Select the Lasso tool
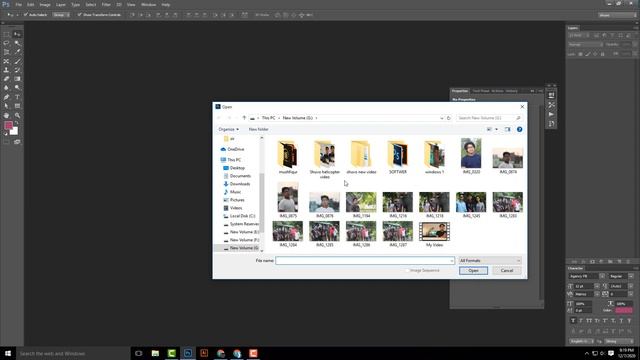This screenshot has width=640, height=360. (7, 43)
